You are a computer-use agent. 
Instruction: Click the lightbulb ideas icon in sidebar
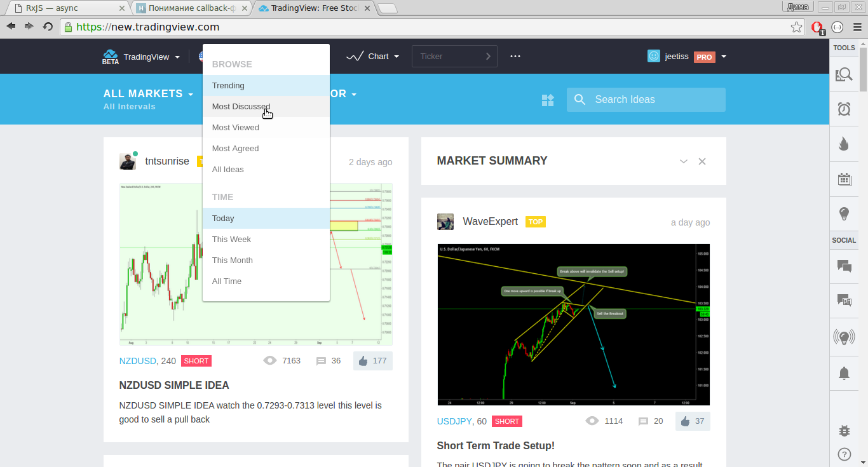(x=844, y=213)
